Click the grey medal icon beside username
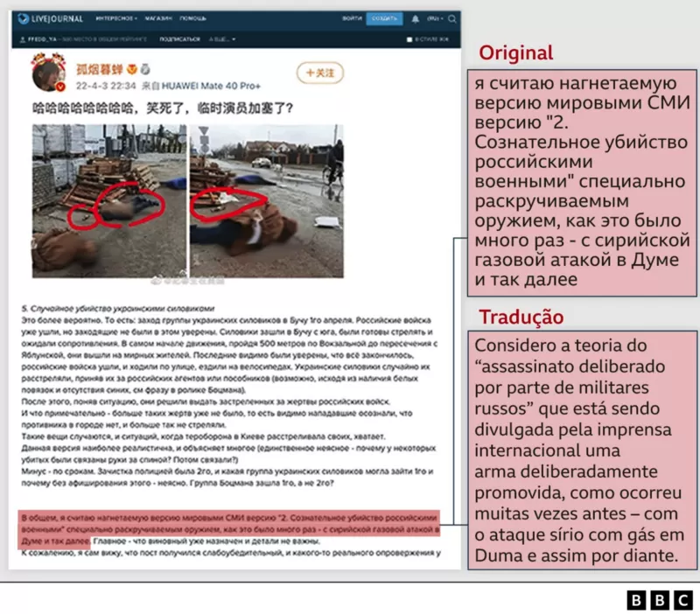The image size is (700, 614). (x=146, y=67)
